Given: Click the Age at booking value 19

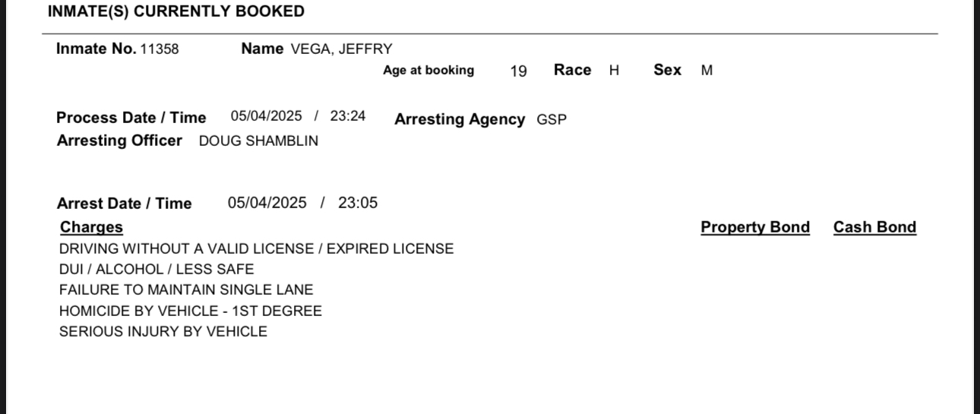Looking at the screenshot, I should (518, 71).
